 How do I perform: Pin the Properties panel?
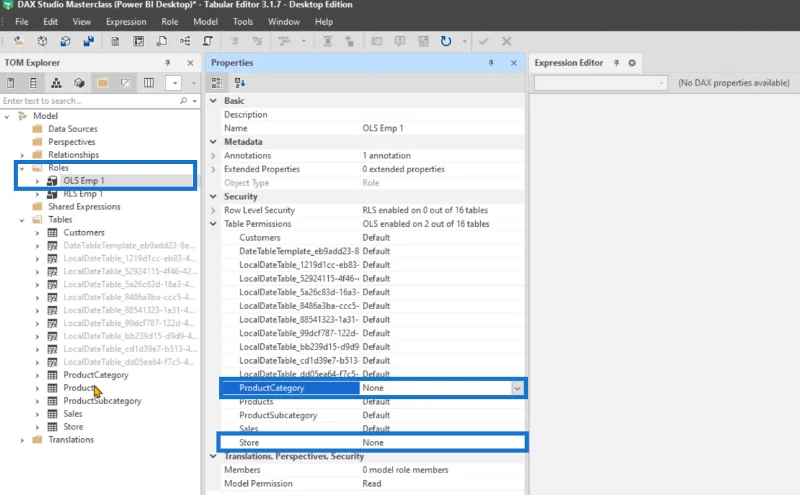[x=491, y=63]
